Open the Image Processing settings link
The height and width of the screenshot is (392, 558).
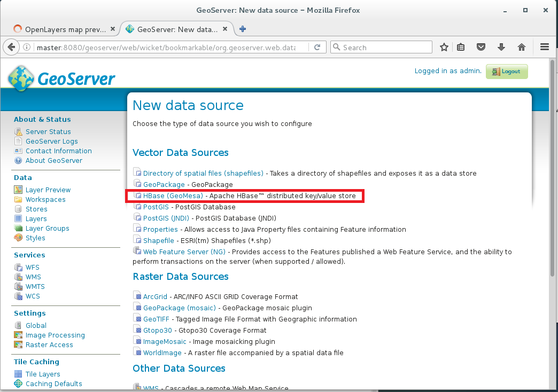pyautogui.click(x=55, y=335)
